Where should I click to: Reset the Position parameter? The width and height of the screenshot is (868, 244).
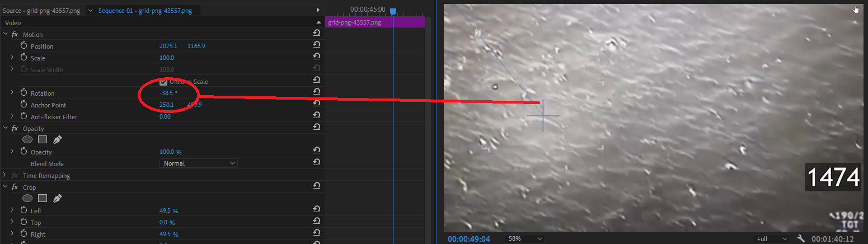(x=317, y=45)
